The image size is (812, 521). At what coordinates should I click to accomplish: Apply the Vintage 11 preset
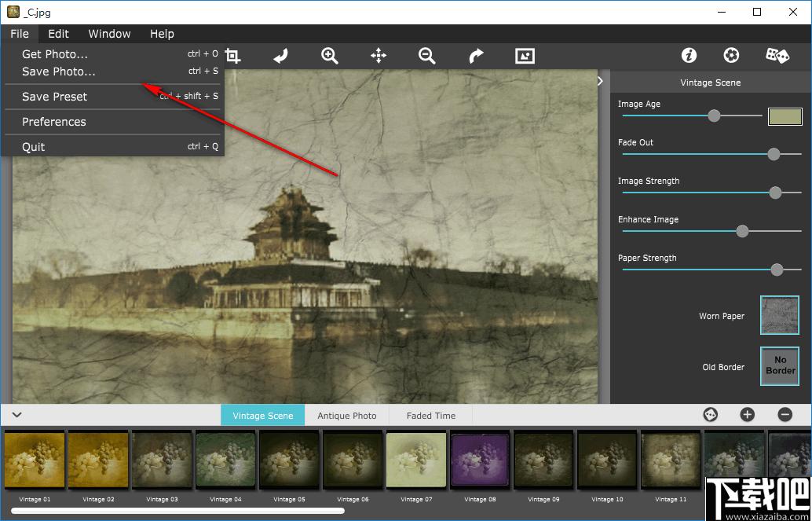click(x=671, y=460)
